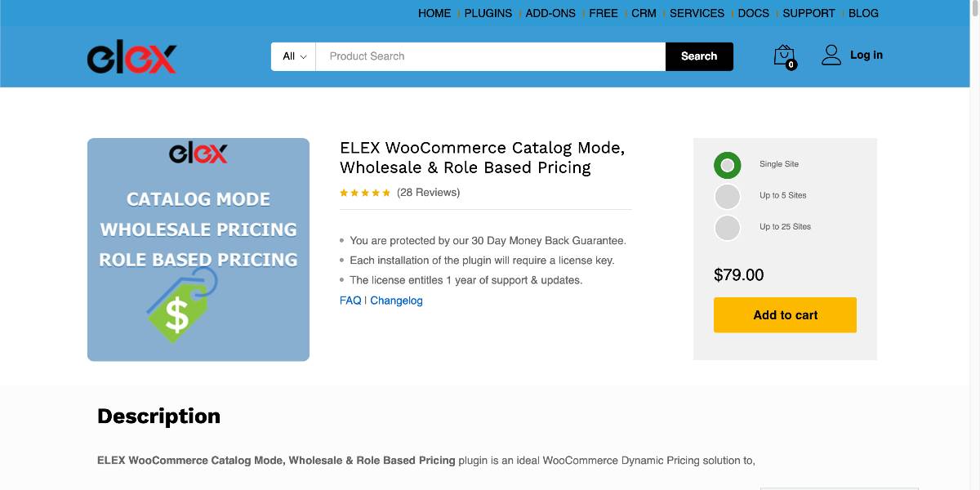Select the Up to 5 Sites option
Screen dimensions: 980x490
[727, 196]
